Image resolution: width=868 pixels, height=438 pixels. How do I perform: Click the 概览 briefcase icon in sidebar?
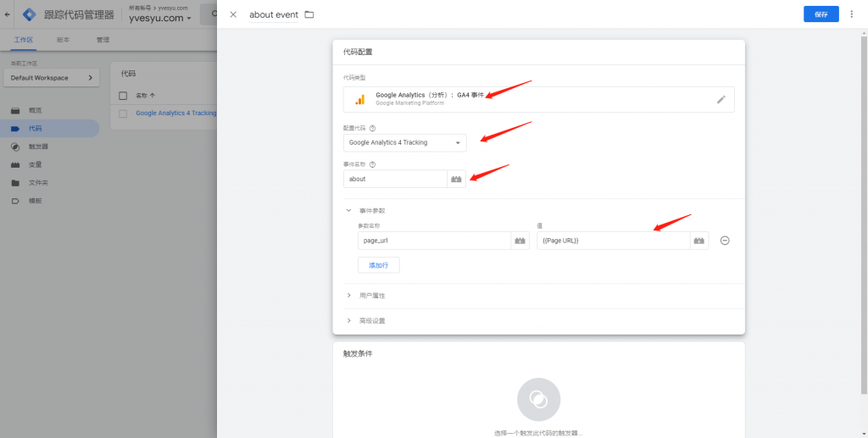[15, 111]
